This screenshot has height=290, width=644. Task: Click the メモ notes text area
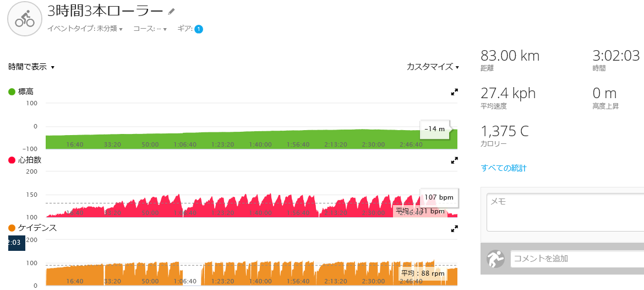pos(565,213)
